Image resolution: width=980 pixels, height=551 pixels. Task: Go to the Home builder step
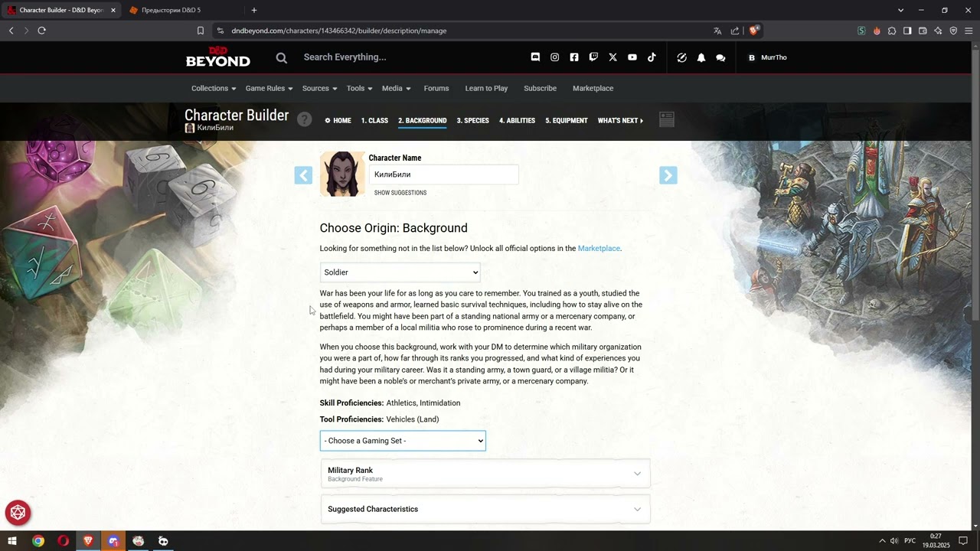338,120
